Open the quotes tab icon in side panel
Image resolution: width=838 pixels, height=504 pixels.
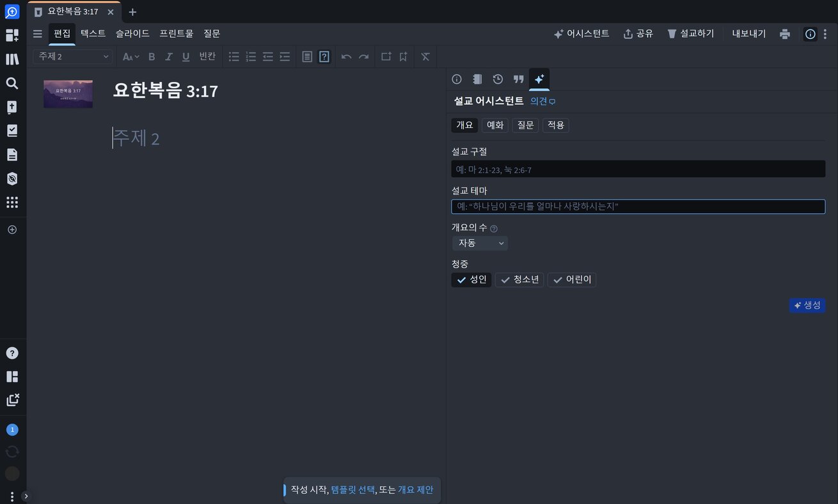(x=518, y=79)
